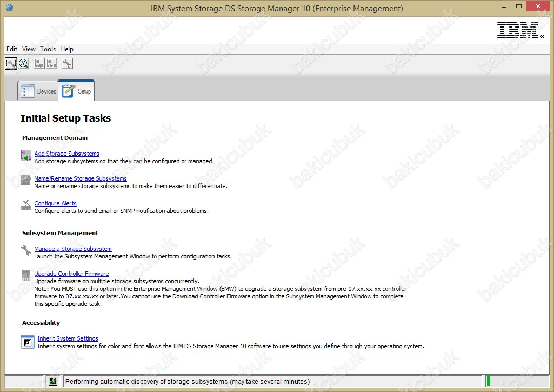Screen dimensions: 554x392
Task: Click the 'Subsystem Management' section heading
Action: pyautogui.click(x=61, y=233)
